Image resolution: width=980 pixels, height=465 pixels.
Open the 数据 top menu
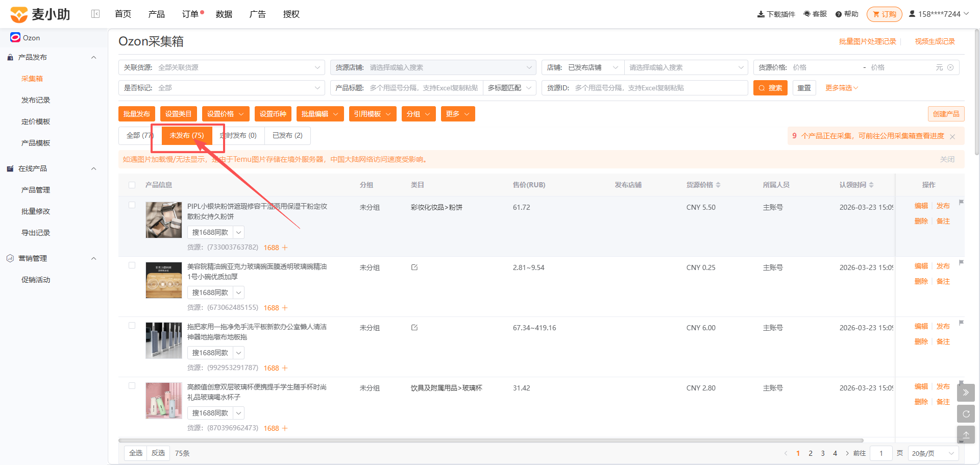coord(224,14)
